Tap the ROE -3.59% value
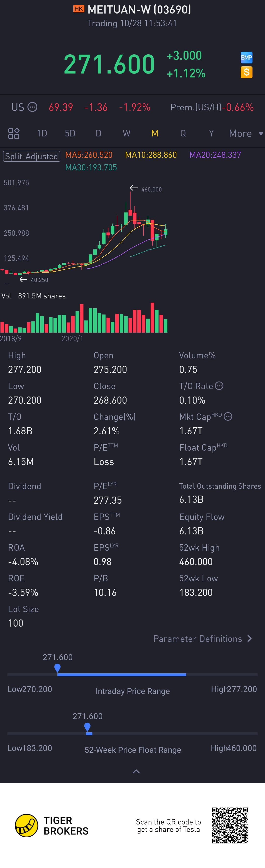This screenshot has width=265, height=868. pyautogui.click(x=23, y=592)
